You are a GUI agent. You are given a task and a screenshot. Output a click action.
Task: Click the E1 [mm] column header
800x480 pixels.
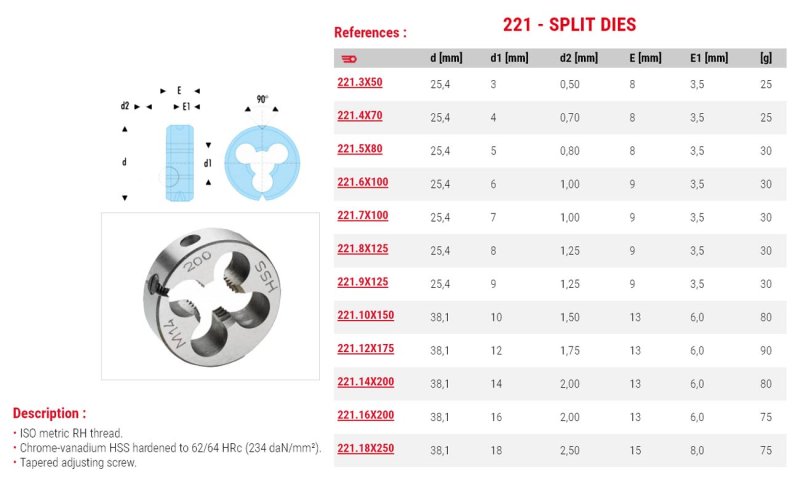tap(709, 58)
